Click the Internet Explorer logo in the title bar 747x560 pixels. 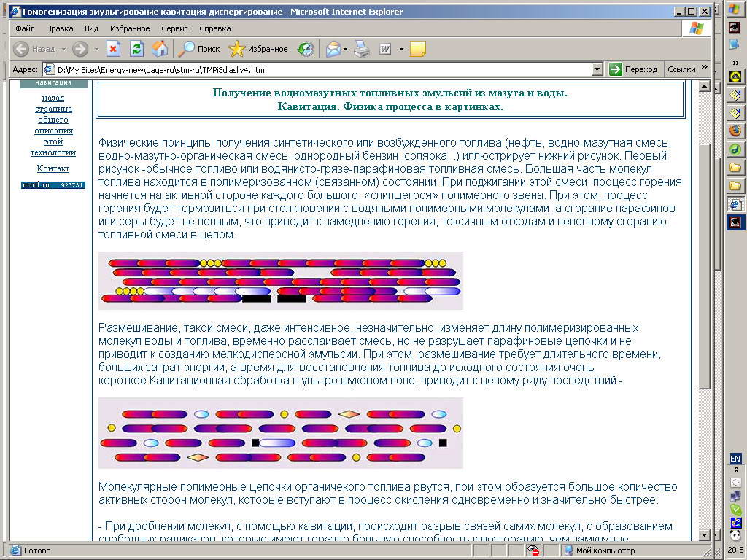[x=16, y=12]
